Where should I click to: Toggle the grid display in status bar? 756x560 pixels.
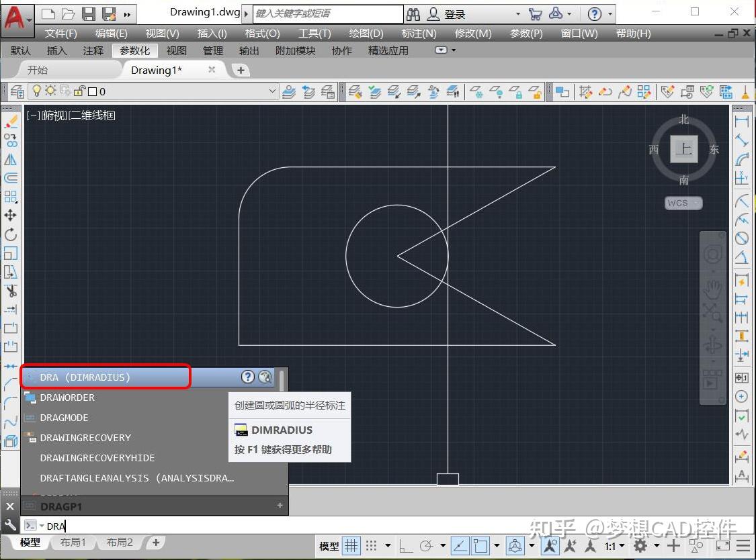[351, 545]
